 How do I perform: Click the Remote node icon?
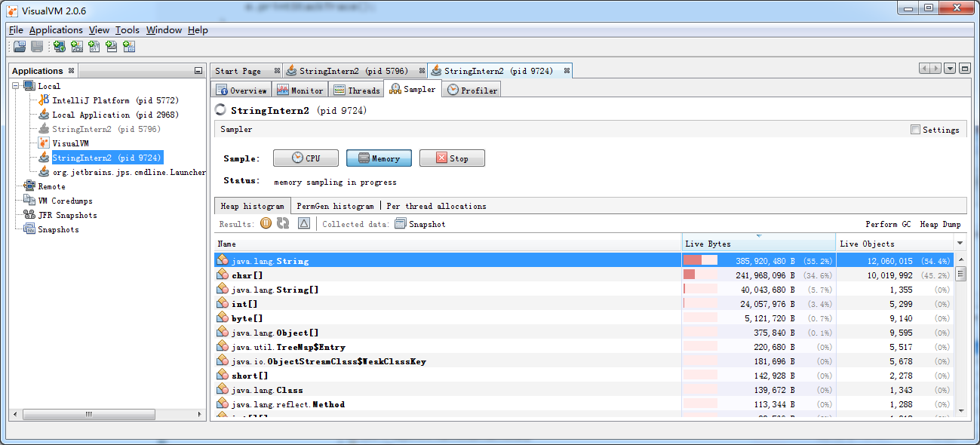click(29, 186)
